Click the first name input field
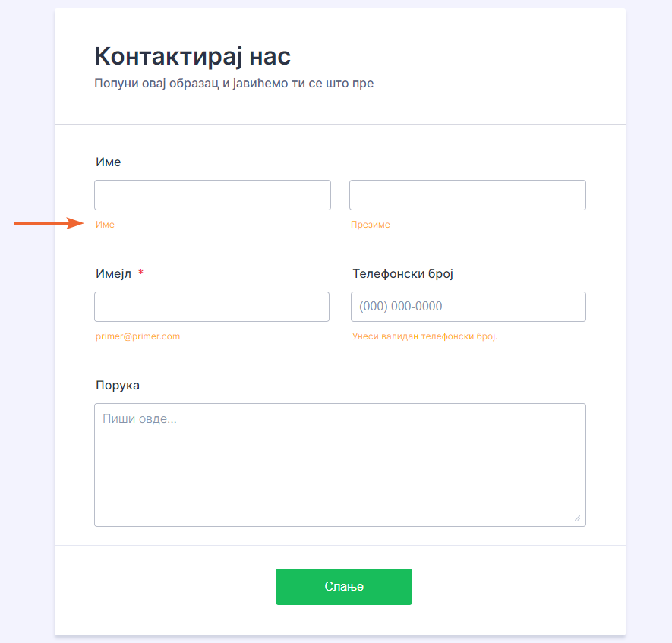672x643 pixels. coord(212,195)
